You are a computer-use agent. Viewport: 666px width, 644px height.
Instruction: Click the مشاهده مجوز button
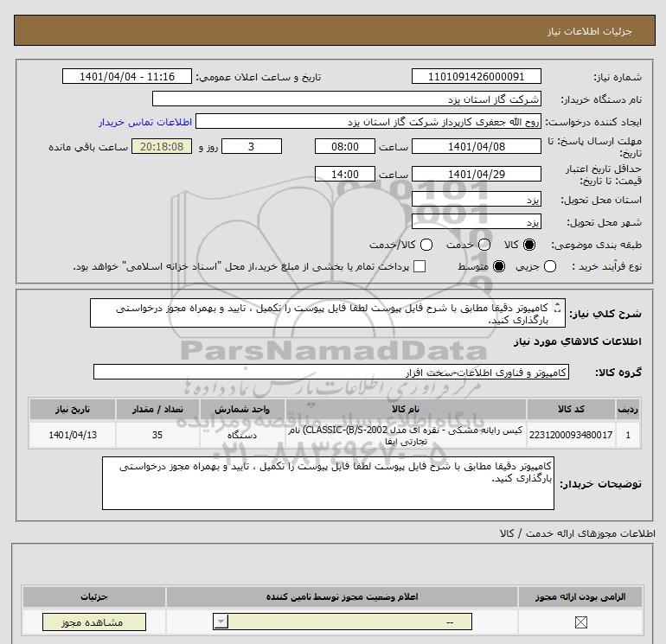click(x=94, y=622)
